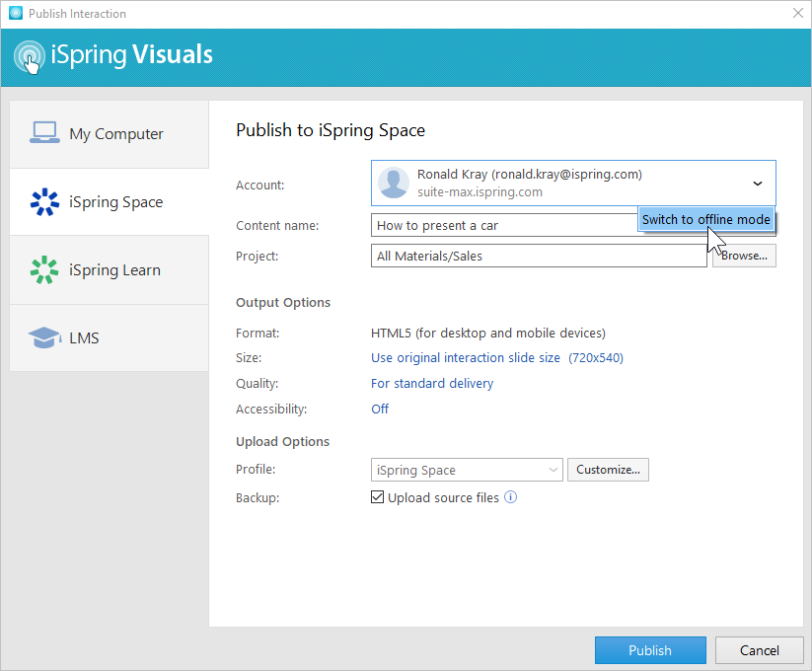Click the Publish Interaction title bar icon
The width and height of the screenshot is (812, 671).
(x=15, y=14)
